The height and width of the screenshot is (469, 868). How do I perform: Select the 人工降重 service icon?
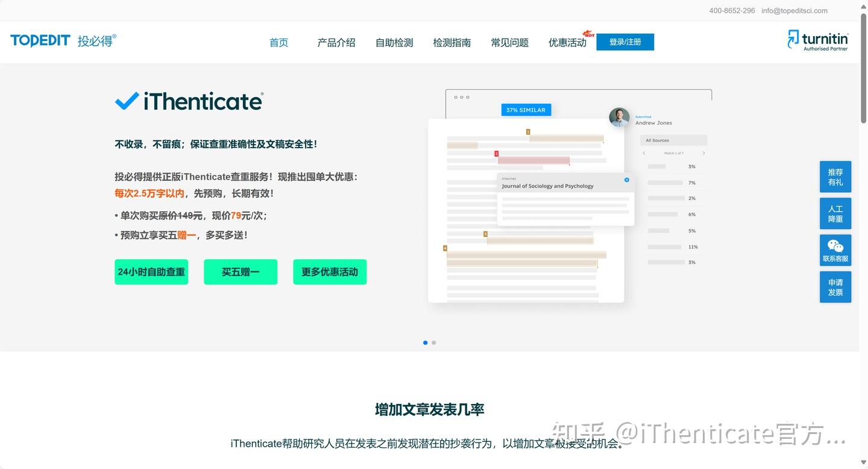835,213
